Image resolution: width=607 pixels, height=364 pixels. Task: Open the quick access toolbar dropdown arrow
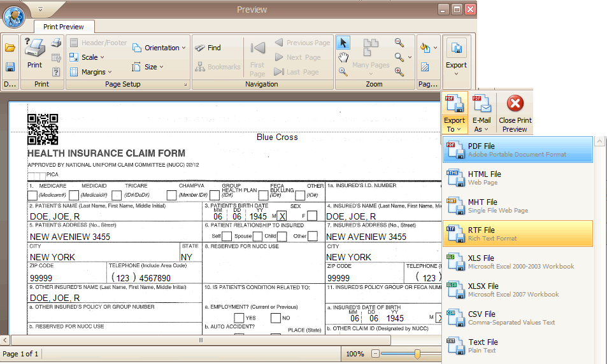[x=40, y=9]
